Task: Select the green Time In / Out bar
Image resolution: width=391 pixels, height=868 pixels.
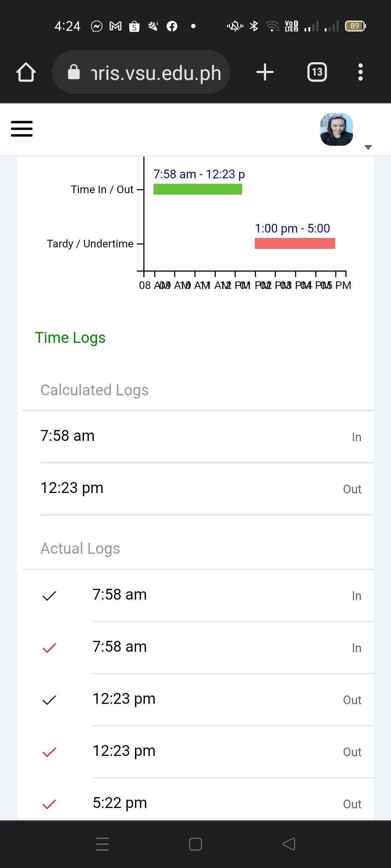Action: point(198,189)
